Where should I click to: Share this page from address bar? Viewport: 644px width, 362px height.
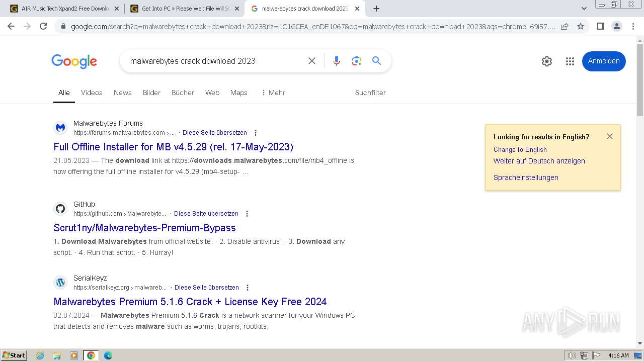(x=565, y=26)
